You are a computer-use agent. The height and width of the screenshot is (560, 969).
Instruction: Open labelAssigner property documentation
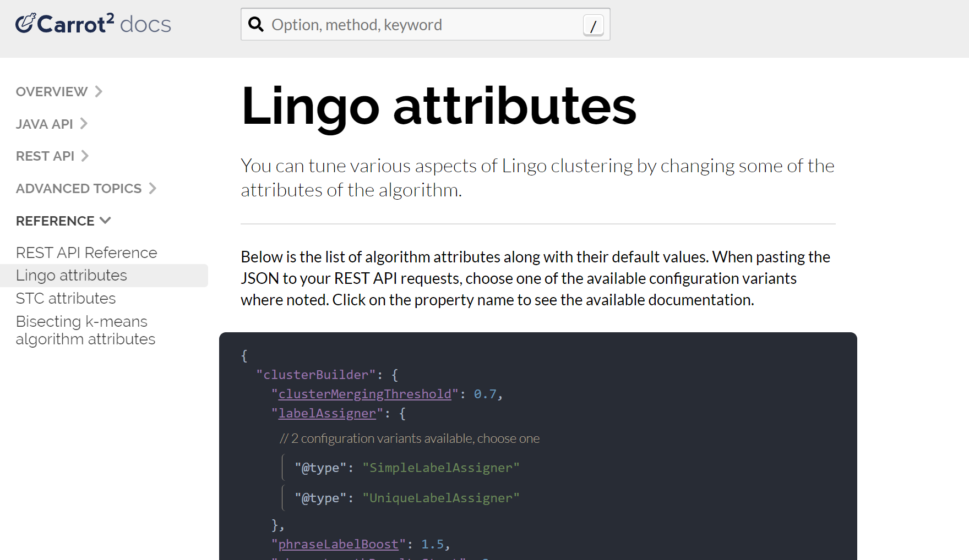tap(327, 414)
